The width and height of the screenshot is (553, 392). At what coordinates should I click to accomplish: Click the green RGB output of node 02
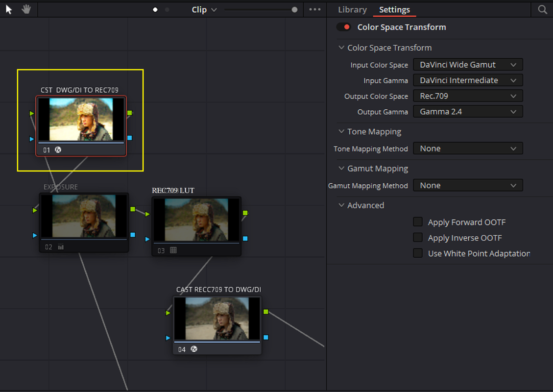point(133,209)
